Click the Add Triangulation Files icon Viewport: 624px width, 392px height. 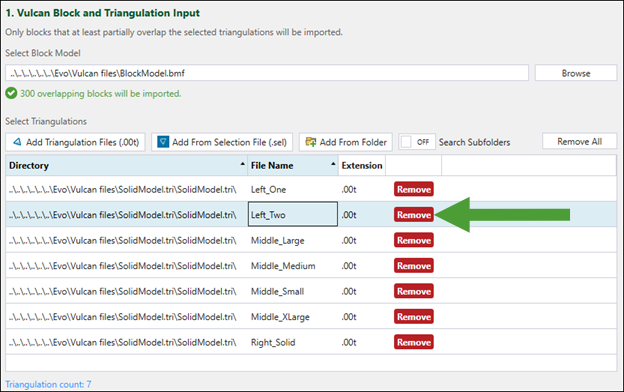point(17,142)
